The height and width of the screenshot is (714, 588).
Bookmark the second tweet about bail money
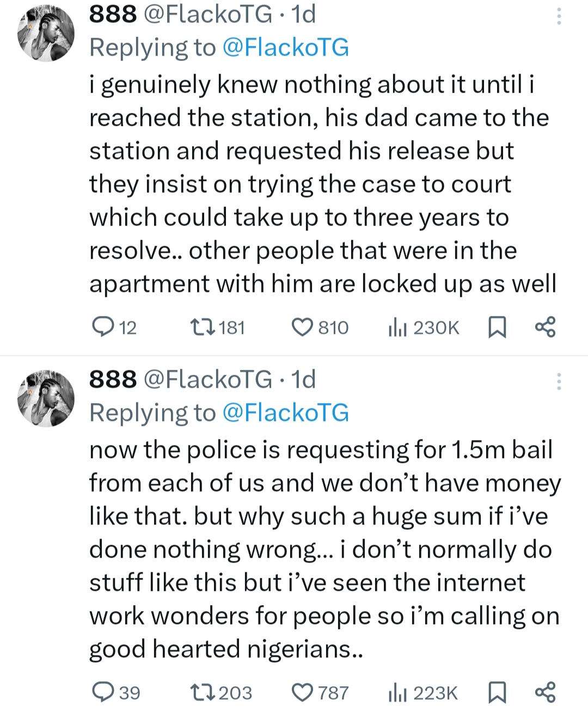(x=496, y=692)
